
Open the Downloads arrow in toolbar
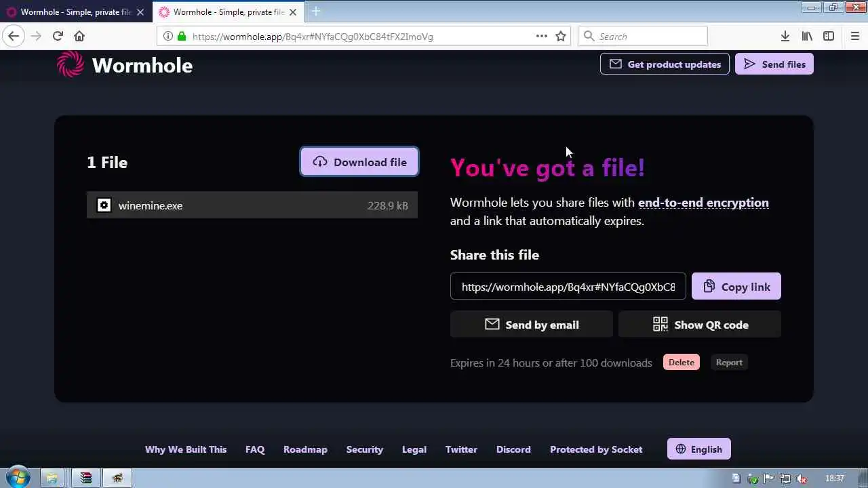[x=785, y=37]
